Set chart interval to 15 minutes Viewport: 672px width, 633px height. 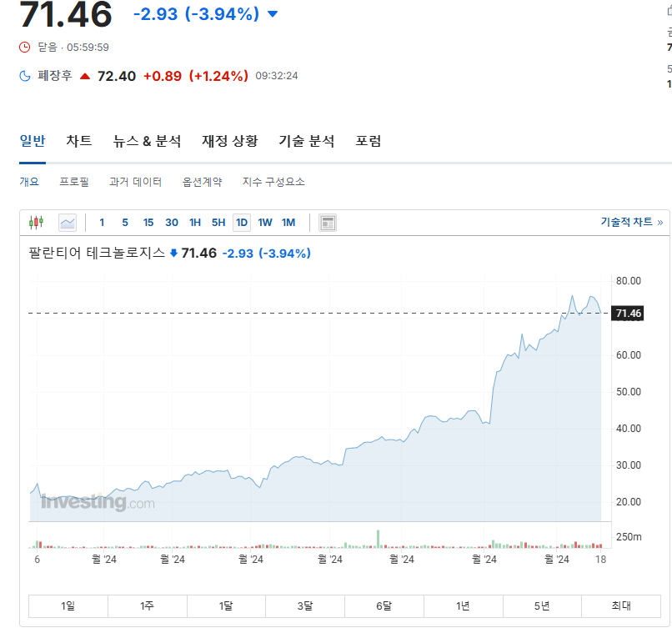tap(148, 223)
